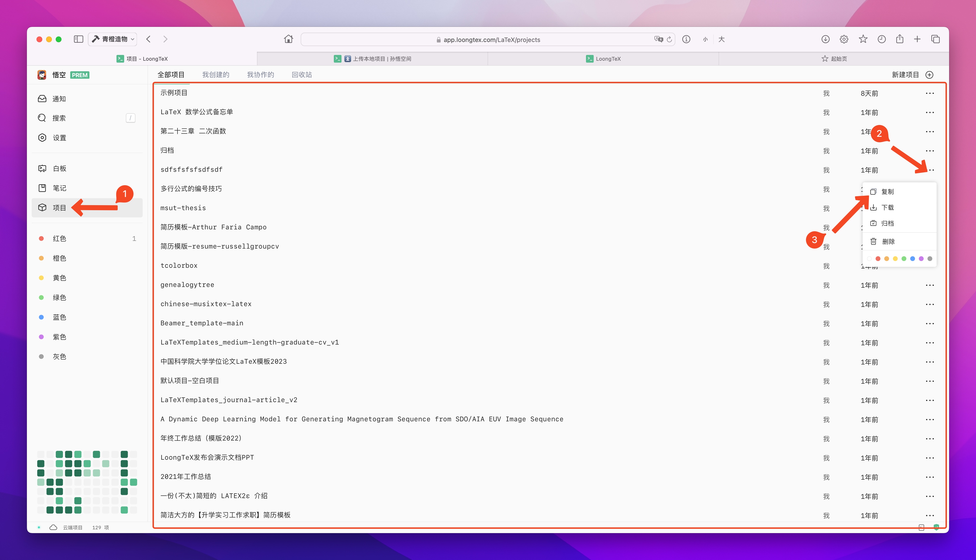Image resolution: width=976 pixels, height=560 pixels.
Task: Click the cloud 云端项目 status icon
Action: (x=54, y=527)
